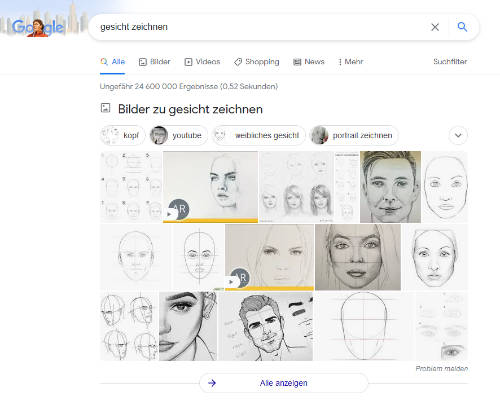Select the youtube filter chip
Screen dimensions: 500x405
(178, 135)
